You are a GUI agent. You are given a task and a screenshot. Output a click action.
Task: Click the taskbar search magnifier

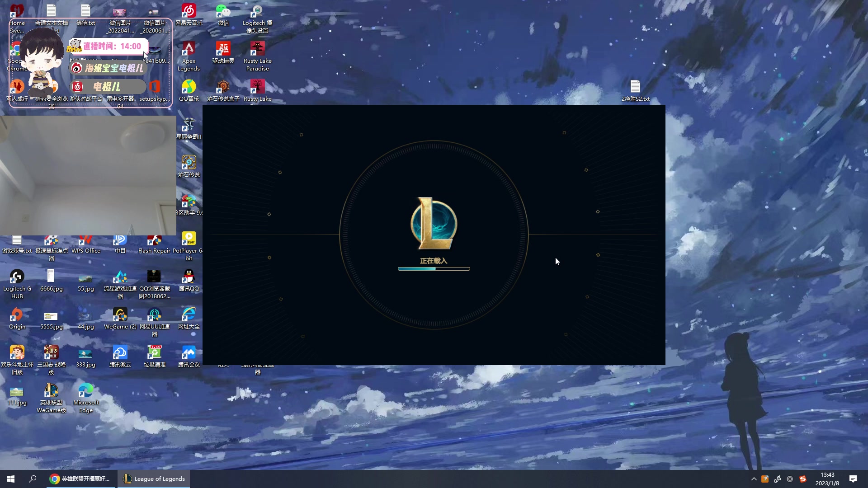tap(33, 479)
